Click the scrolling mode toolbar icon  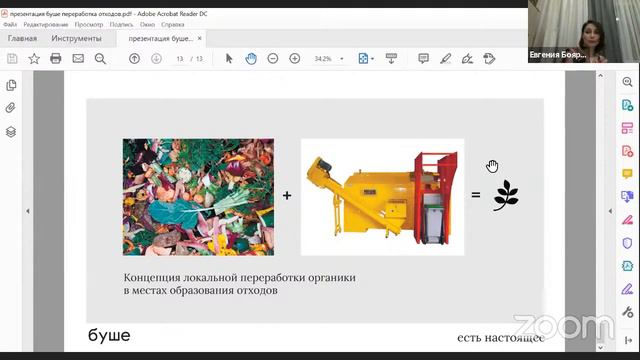[x=391, y=59]
